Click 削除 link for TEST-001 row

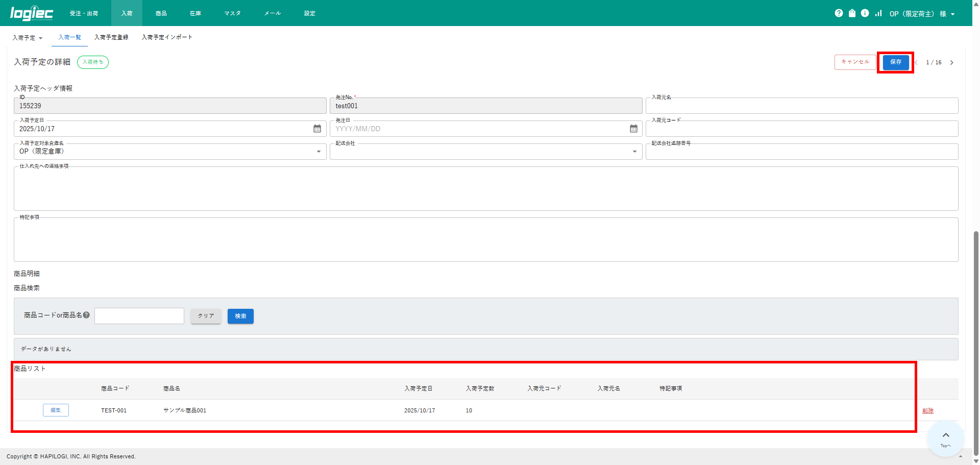(927, 410)
